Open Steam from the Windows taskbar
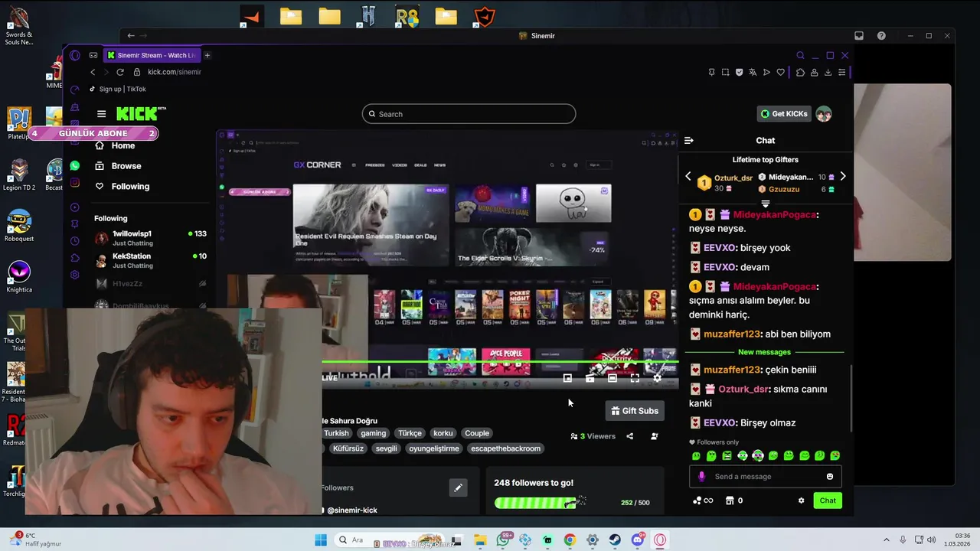This screenshot has height=551, width=980. pos(615,540)
